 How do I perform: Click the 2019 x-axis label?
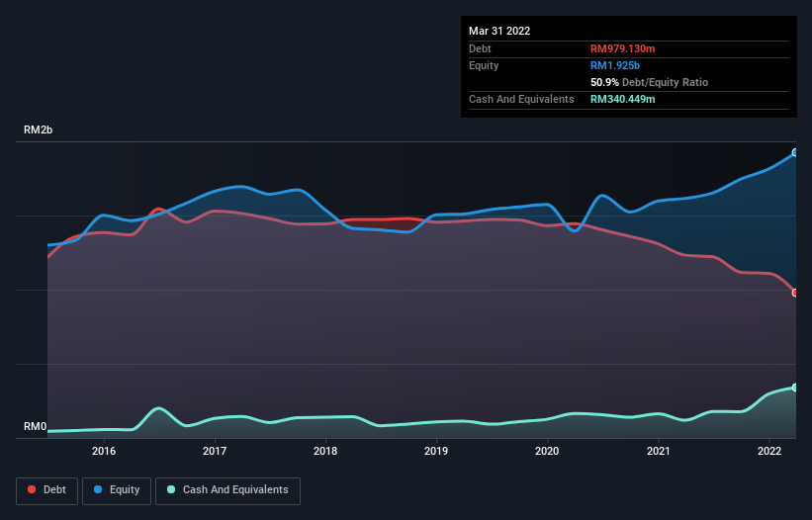coord(436,451)
